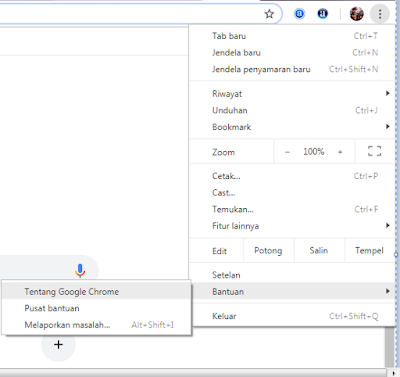Image resolution: width=400 pixels, height=377 pixels.
Task: Open Tentang Google Chrome
Action: coord(97,292)
